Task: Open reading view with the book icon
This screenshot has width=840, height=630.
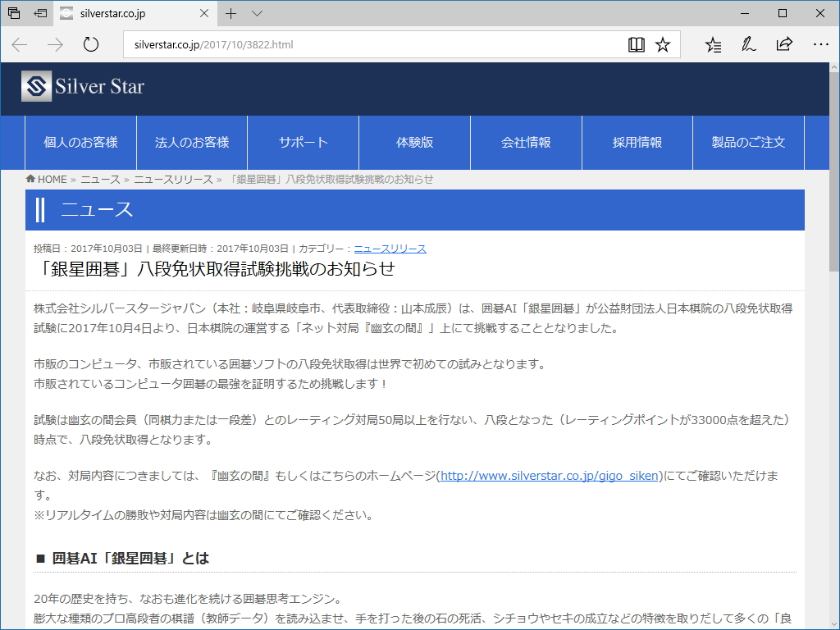Action: coord(637,44)
